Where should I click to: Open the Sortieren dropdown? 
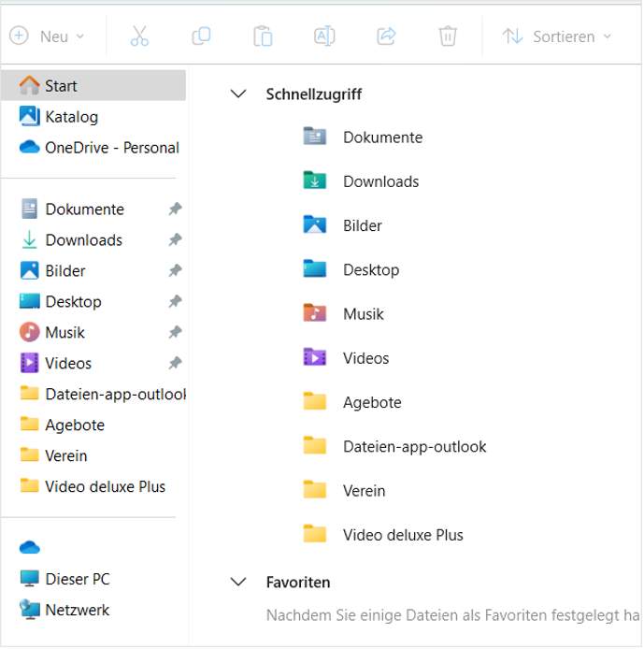point(556,36)
